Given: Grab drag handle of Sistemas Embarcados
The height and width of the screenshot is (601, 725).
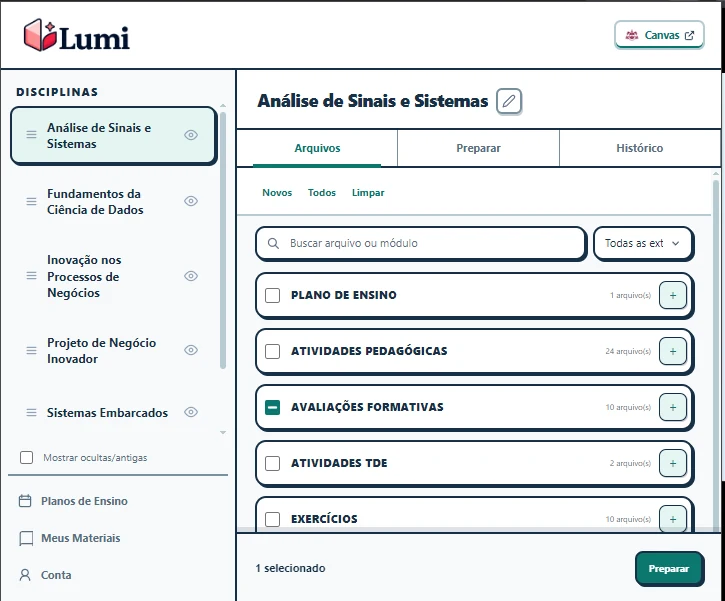Looking at the screenshot, I should click(31, 412).
